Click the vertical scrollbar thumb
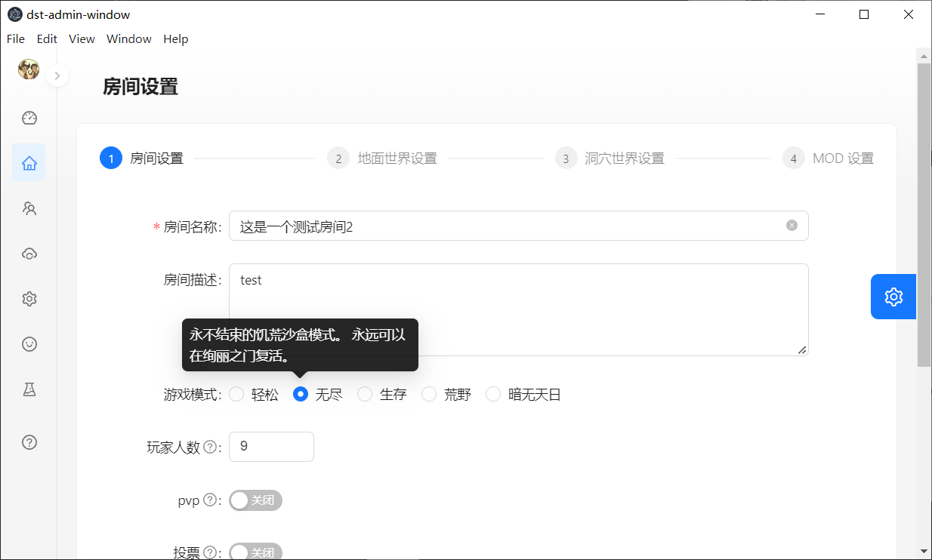The height and width of the screenshot is (560, 932). (x=924, y=215)
